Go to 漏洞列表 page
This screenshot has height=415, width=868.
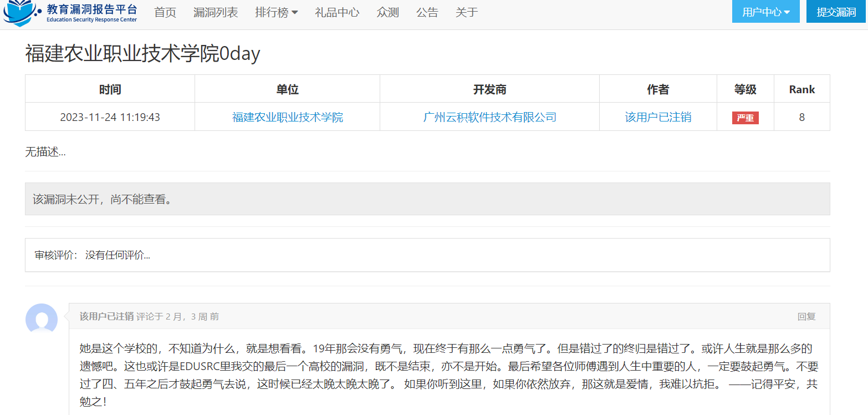[x=216, y=12]
